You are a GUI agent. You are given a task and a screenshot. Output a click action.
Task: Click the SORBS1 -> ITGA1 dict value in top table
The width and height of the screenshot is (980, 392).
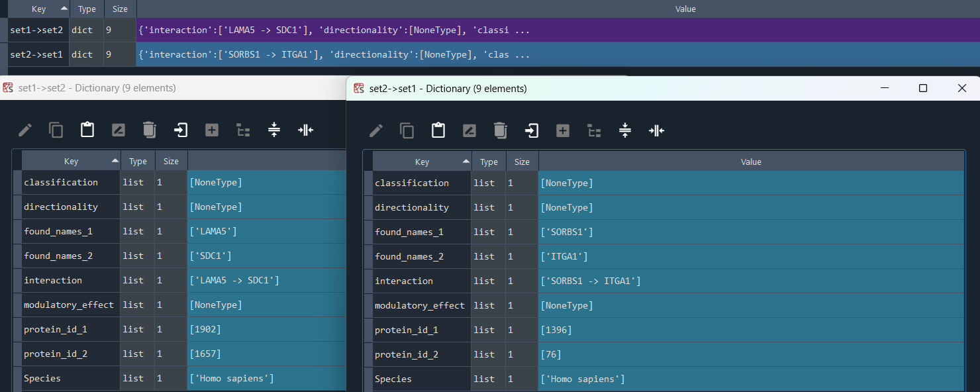pyautogui.click(x=558, y=54)
